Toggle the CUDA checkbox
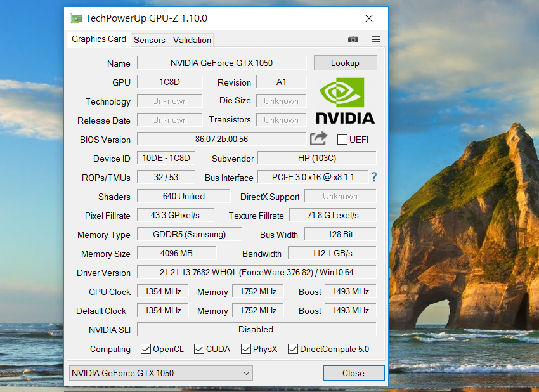The image size is (539, 392). (199, 349)
